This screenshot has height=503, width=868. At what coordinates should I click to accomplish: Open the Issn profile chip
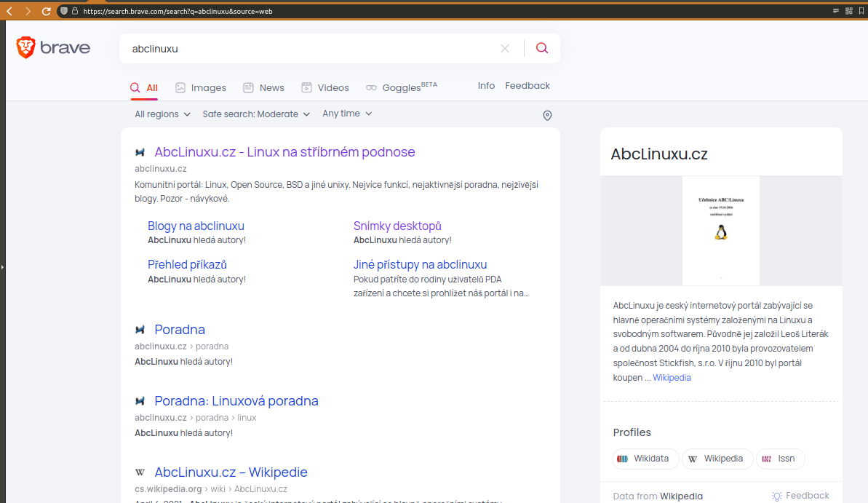pos(780,459)
